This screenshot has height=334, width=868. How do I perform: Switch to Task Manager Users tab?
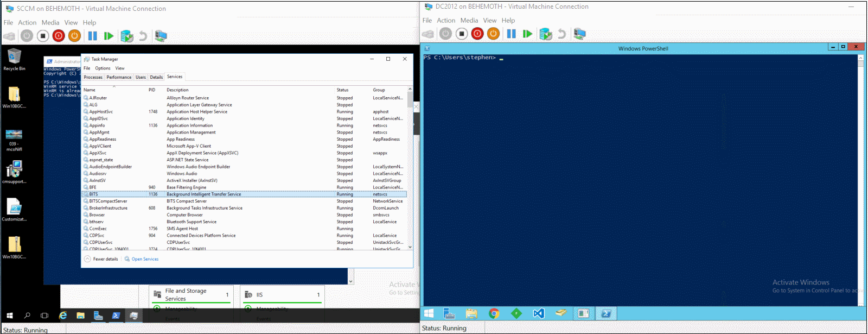[x=141, y=77]
